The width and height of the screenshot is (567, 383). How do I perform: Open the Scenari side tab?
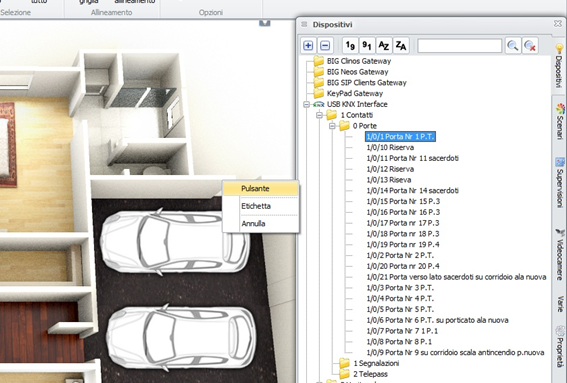click(560, 122)
